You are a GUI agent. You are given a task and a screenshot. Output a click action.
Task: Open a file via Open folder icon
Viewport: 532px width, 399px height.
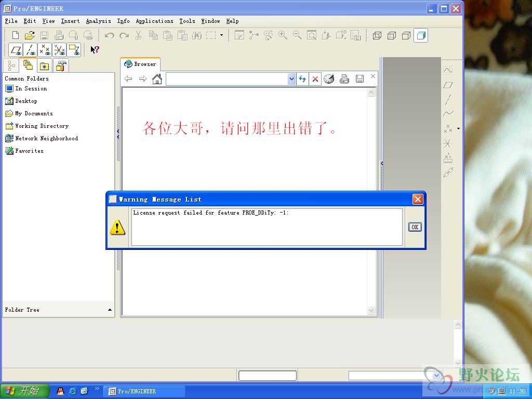click(30, 35)
